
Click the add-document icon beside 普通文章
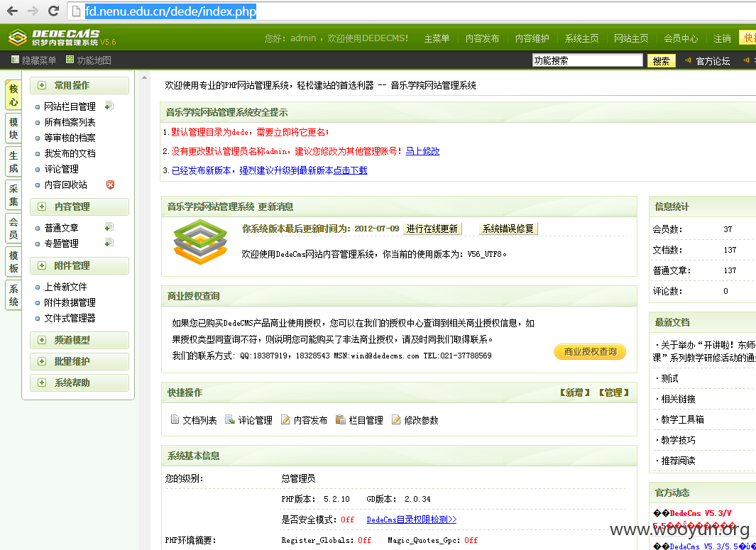pyautogui.click(x=109, y=227)
